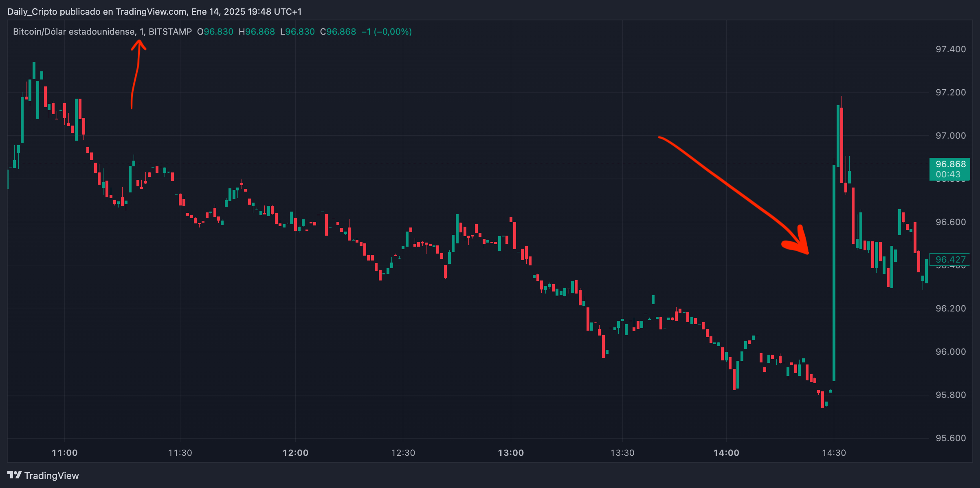Click the high value H96.868
Image resolution: width=980 pixels, height=488 pixels.
pos(257,32)
